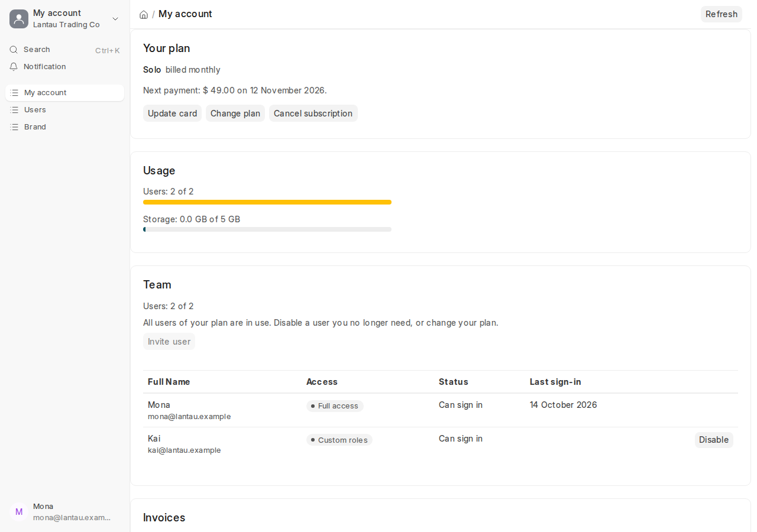The height and width of the screenshot is (532, 757).
Task: Open Brand in the sidebar
Action: (x=64, y=127)
